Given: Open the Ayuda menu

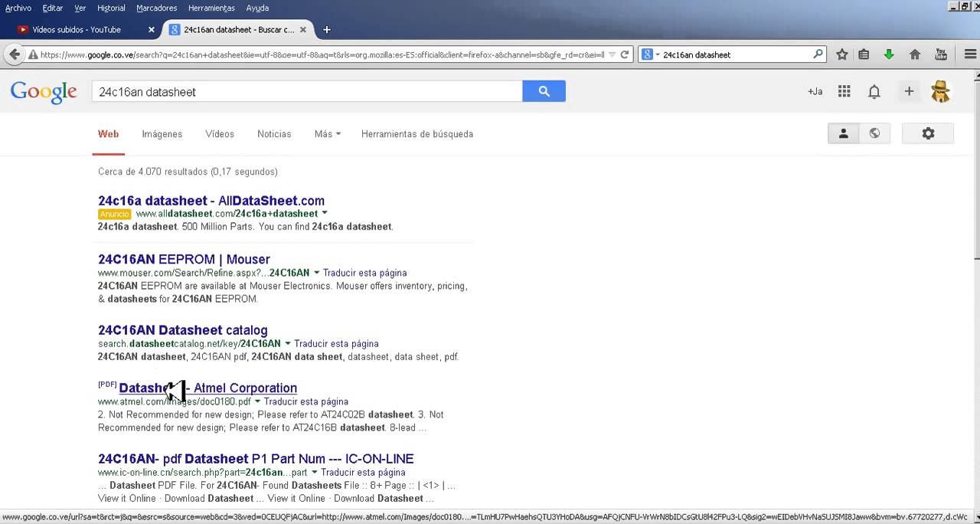Looking at the screenshot, I should click(x=257, y=8).
